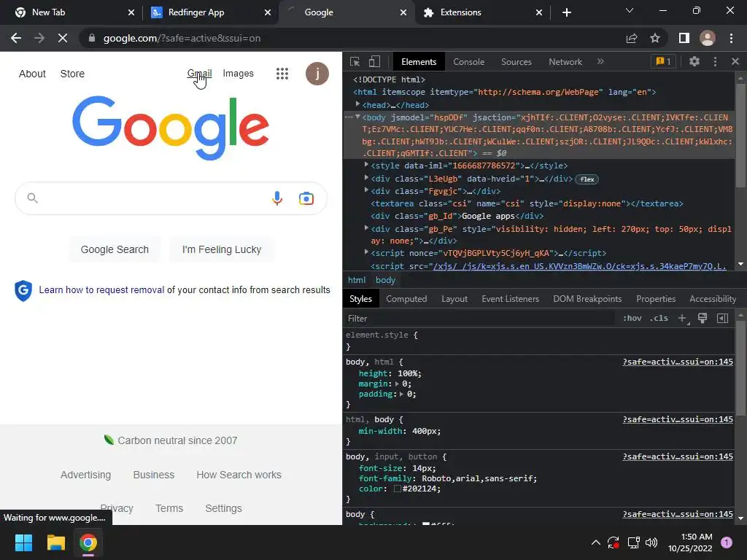This screenshot has height=560, width=747.
Task: Open the Accessibility tab in DevTools
Action: (713, 299)
